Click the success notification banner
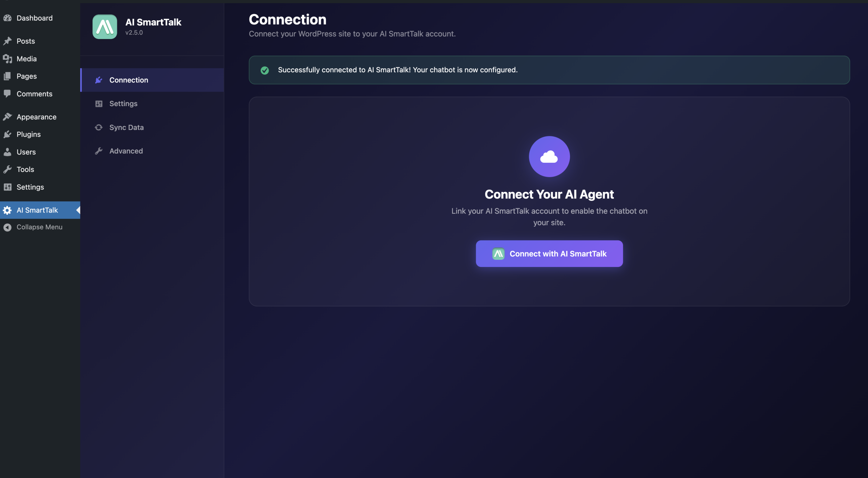The height and width of the screenshot is (478, 868). click(x=549, y=70)
